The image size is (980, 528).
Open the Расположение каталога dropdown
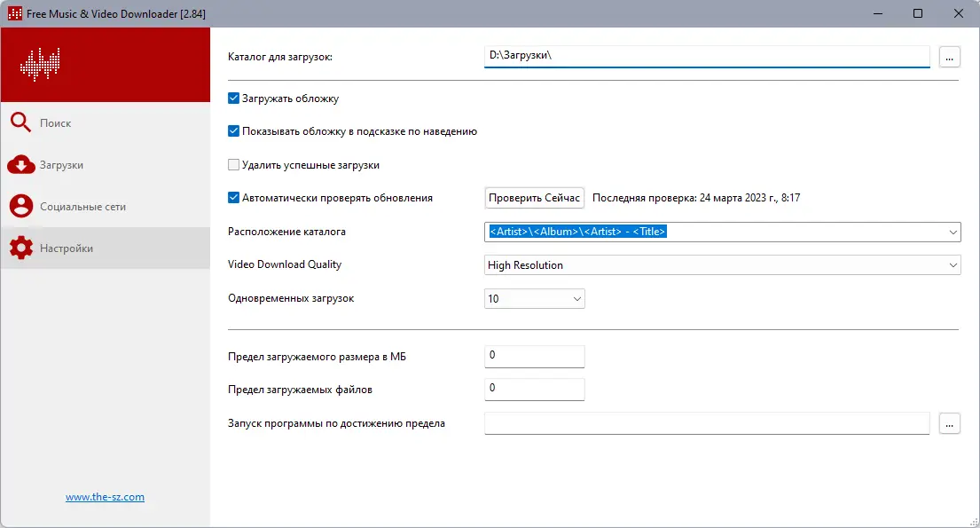point(953,232)
